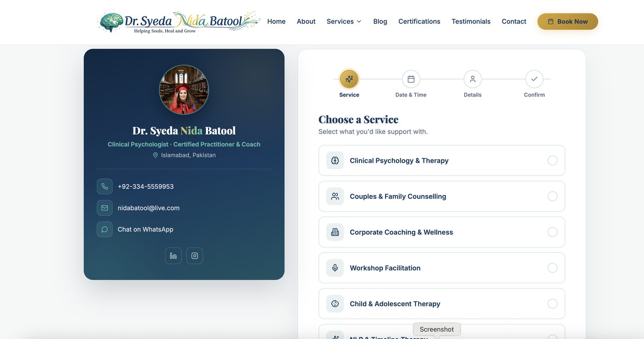Click the Details person step icon
644x339 pixels.
pos(472,79)
